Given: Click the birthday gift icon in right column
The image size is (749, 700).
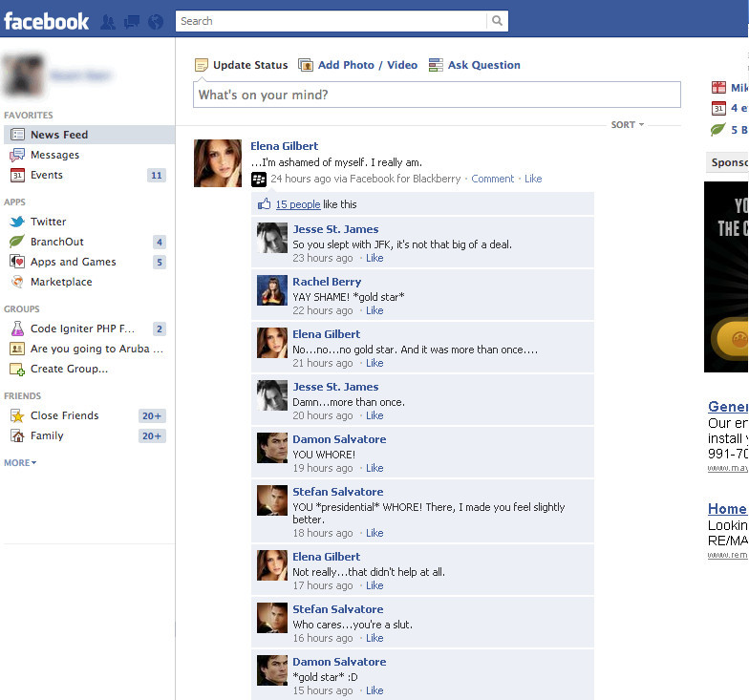Looking at the screenshot, I should point(718,88).
